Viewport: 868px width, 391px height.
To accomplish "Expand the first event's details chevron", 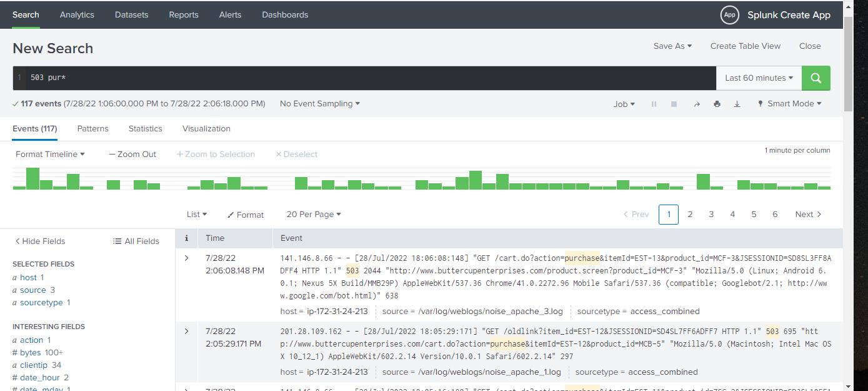I will [186, 258].
